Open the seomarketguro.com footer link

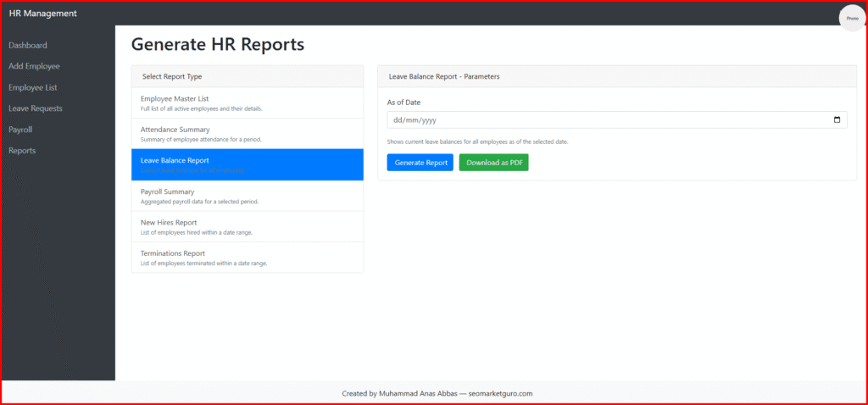[x=500, y=393]
